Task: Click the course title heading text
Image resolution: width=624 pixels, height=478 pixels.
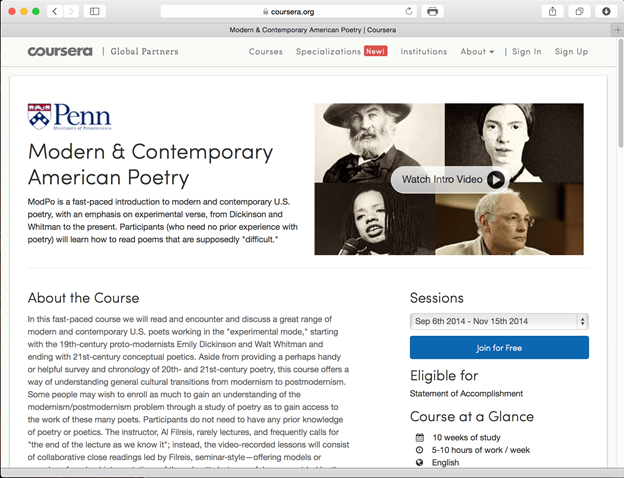Action: pos(150,164)
